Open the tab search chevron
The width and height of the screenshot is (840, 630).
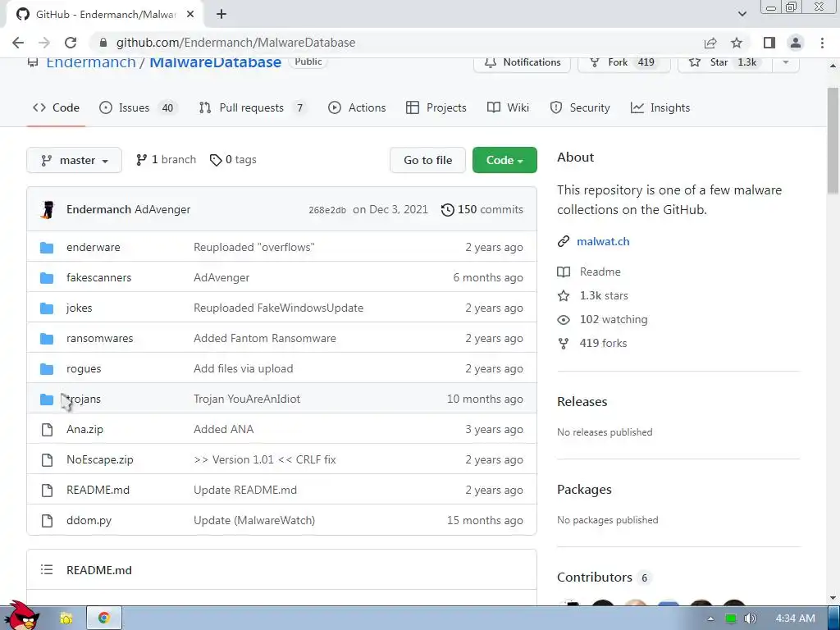coord(742,14)
